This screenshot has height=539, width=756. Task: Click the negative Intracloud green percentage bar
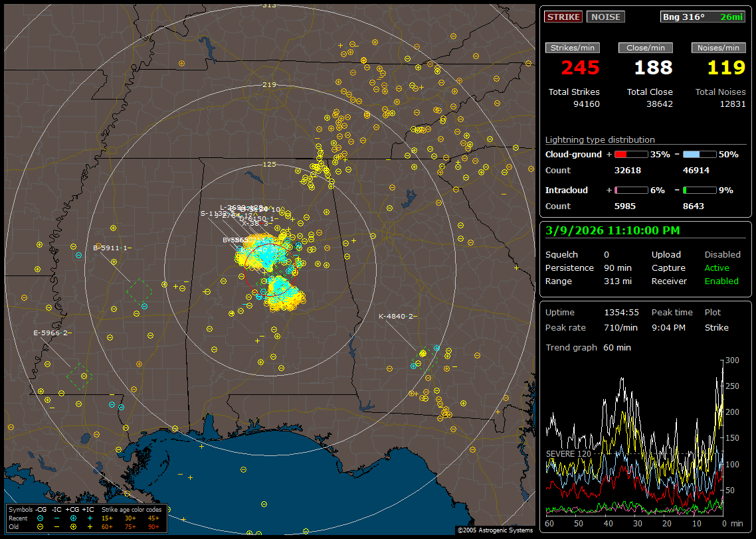[700, 190]
